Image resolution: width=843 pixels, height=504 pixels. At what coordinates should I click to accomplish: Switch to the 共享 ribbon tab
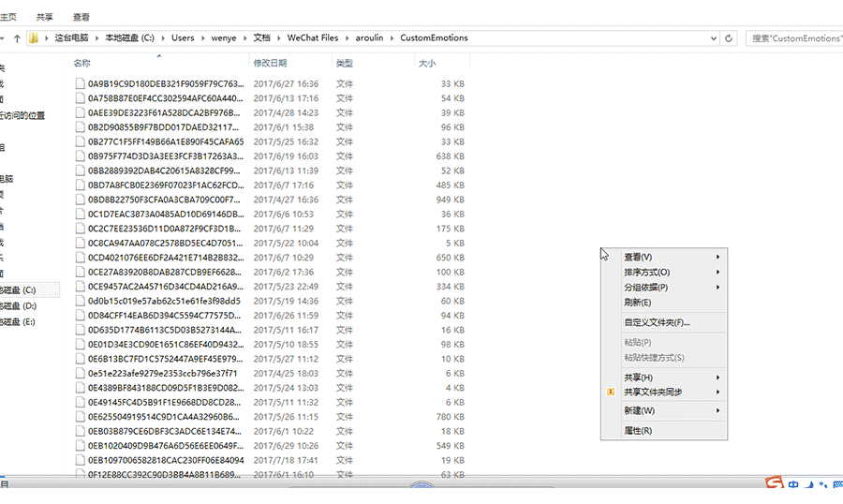tap(45, 17)
